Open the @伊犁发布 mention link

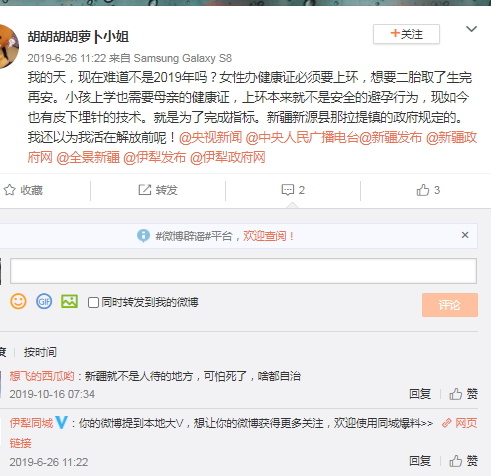point(154,157)
